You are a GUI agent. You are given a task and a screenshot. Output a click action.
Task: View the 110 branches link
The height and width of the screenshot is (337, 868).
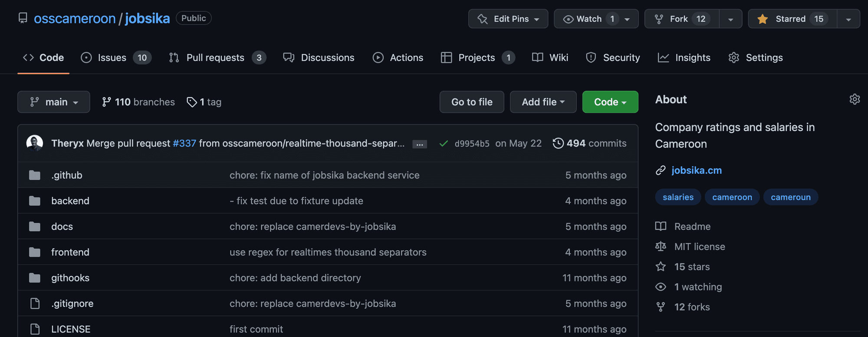click(138, 102)
